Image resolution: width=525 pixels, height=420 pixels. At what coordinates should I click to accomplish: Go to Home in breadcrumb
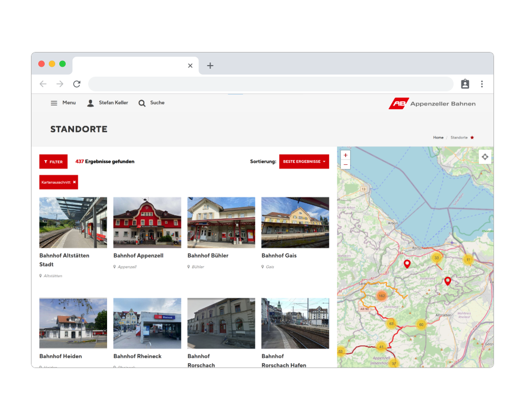point(438,138)
